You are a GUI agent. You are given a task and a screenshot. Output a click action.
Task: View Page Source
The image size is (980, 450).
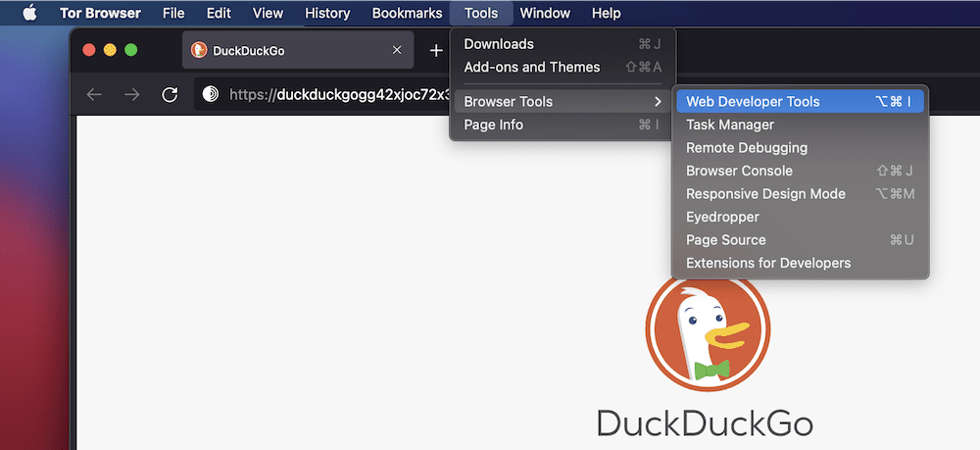pyautogui.click(x=725, y=240)
